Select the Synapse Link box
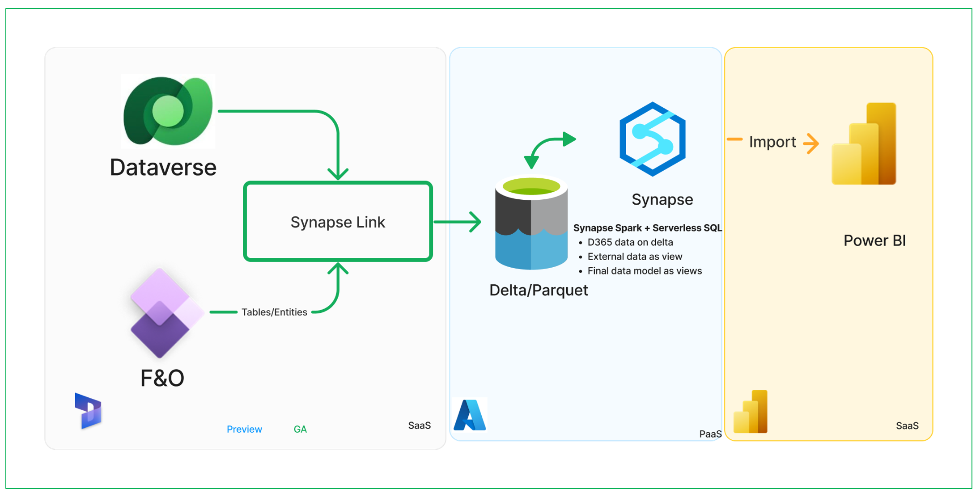The image size is (980, 497). tap(338, 222)
